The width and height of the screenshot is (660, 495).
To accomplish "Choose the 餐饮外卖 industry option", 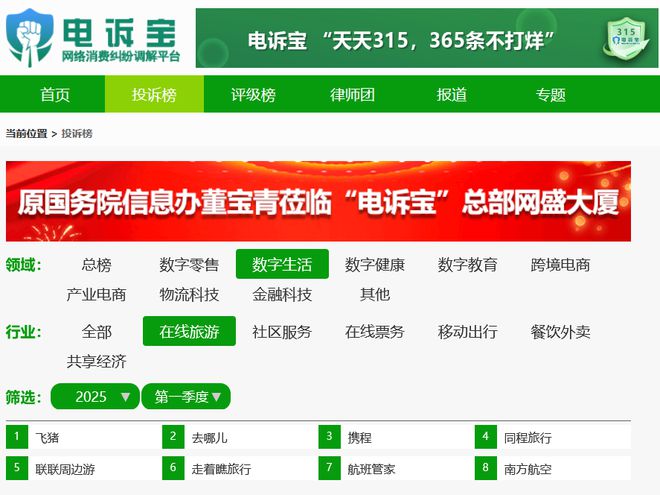I will pos(560,331).
